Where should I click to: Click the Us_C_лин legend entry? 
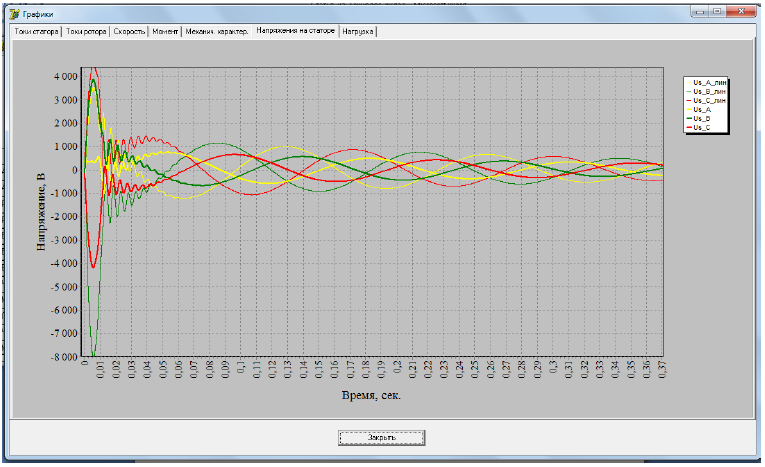(x=708, y=101)
